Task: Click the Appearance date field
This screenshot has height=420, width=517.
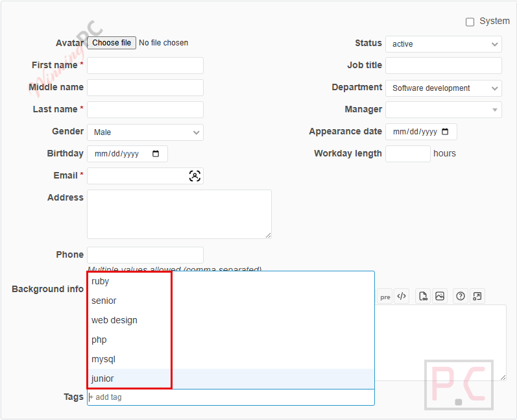Action: [421, 132]
